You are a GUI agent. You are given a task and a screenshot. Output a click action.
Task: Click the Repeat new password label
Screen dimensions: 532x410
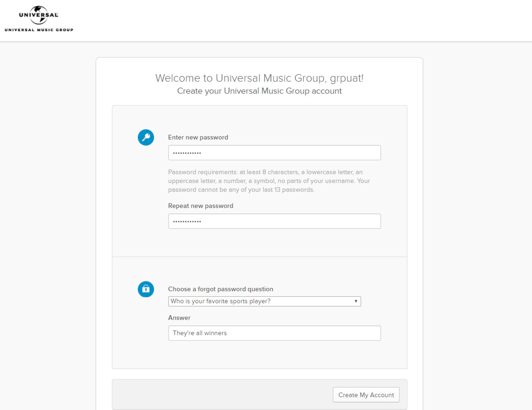coord(200,206)
